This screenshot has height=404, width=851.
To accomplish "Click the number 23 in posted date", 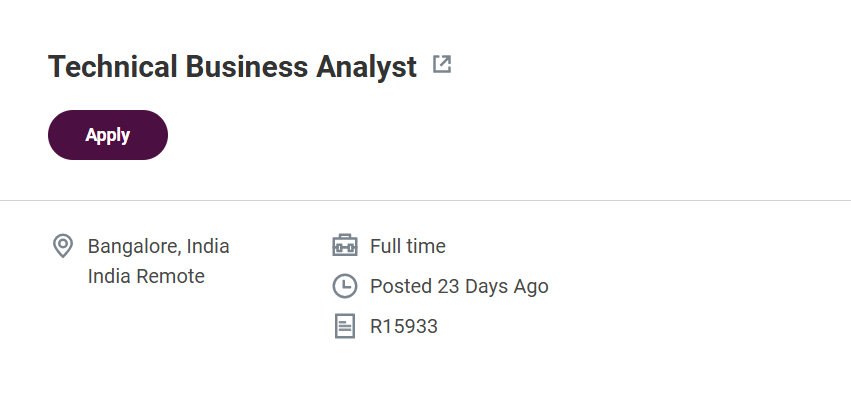I will 448,286.
